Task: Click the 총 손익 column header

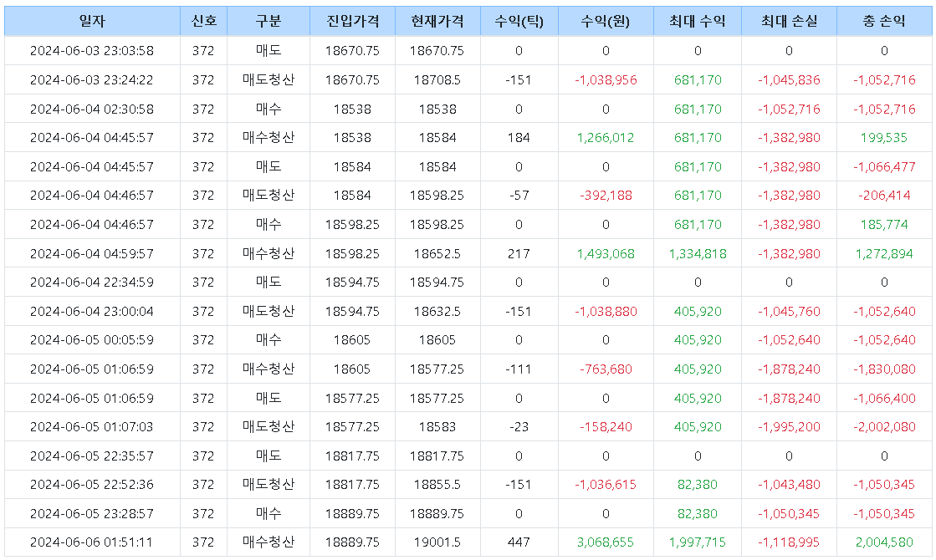Action: [x=884, y=22]
